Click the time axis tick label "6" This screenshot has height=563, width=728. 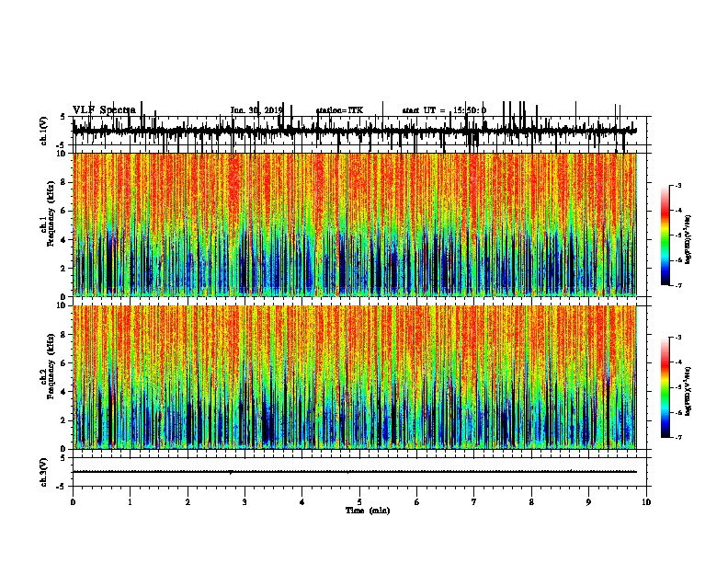(x=417, y=502)
